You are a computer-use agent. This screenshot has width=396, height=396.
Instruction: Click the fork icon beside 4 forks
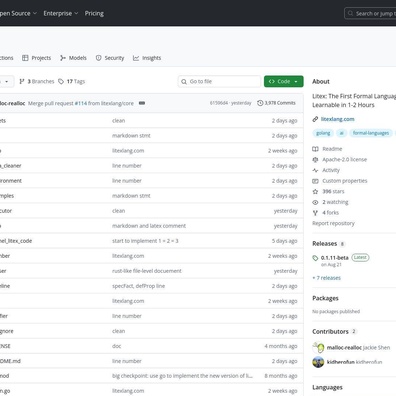(x=315, y=213)
